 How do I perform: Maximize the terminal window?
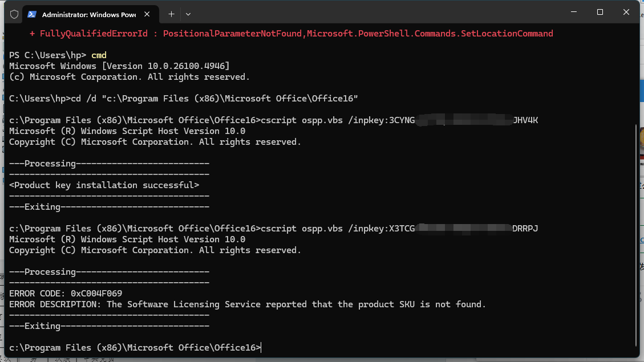600,12
